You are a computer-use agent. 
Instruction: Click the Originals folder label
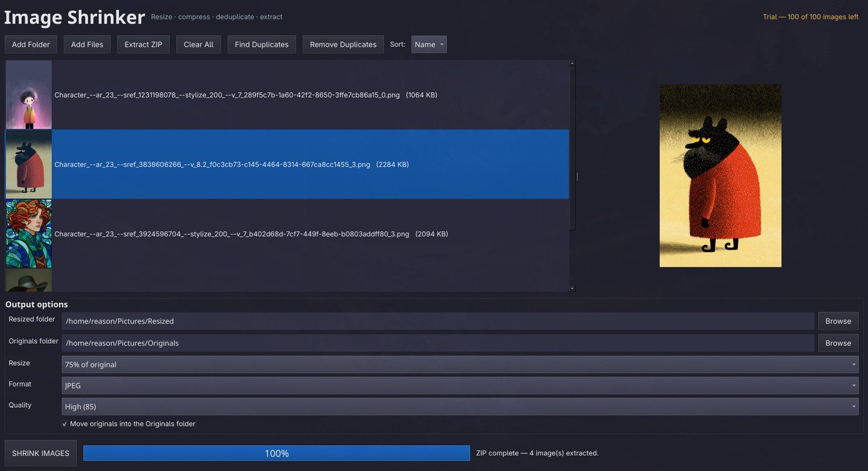pos(33,341)
